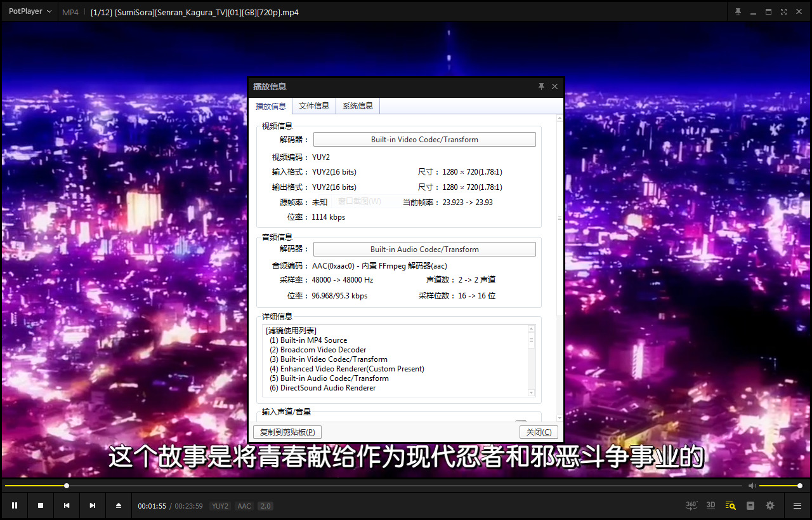Image resolution: width=812 pixels, height=520 pixels.
Task: Click the filter list scrollbar up arrow
Action: pyautogui.click(x=532, y=329)
